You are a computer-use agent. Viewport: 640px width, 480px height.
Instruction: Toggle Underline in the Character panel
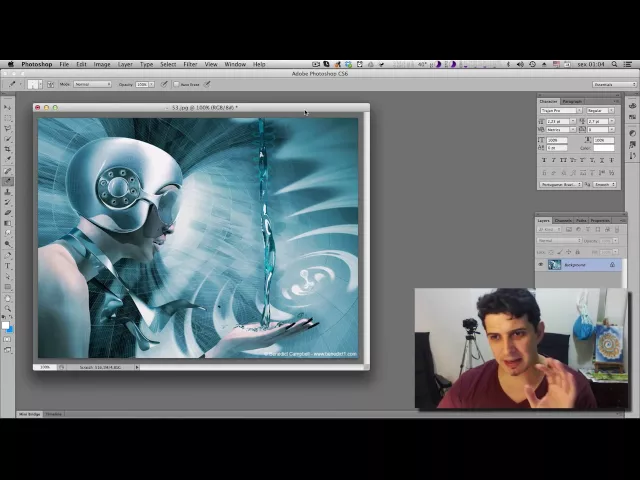602,160
